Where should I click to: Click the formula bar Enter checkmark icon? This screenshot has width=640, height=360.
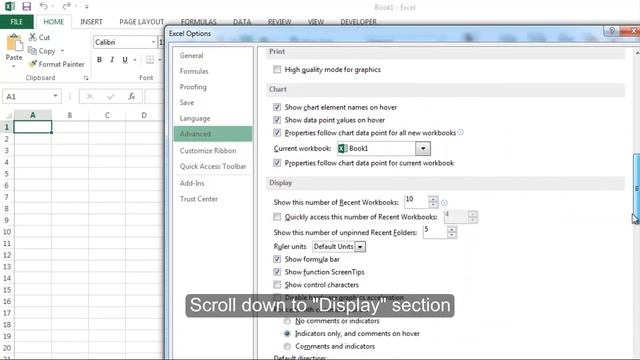[x=111, y=96]
